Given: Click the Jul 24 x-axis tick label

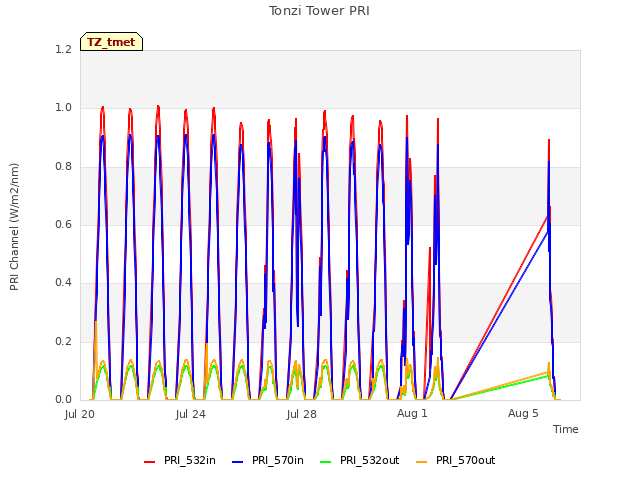Looking at the screenshot, I should [x=191, y=414].
